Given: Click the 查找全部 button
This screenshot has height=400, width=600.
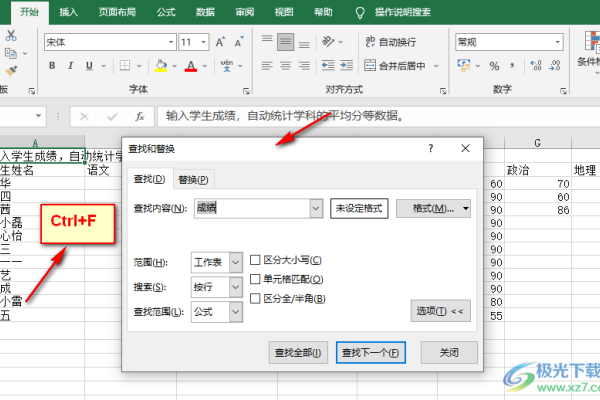Looking at the screenshot, I should [298, 353].
